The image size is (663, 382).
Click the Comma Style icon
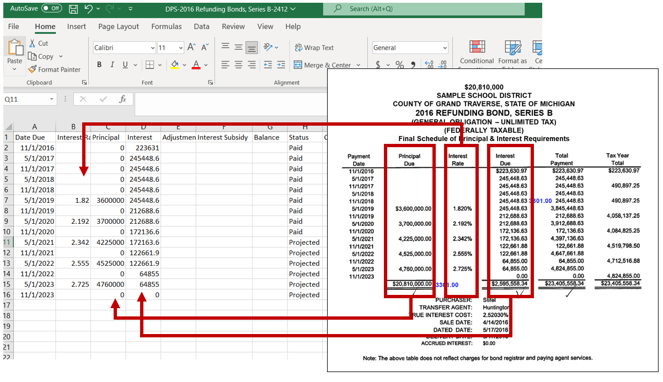click(x=413, y=64)
